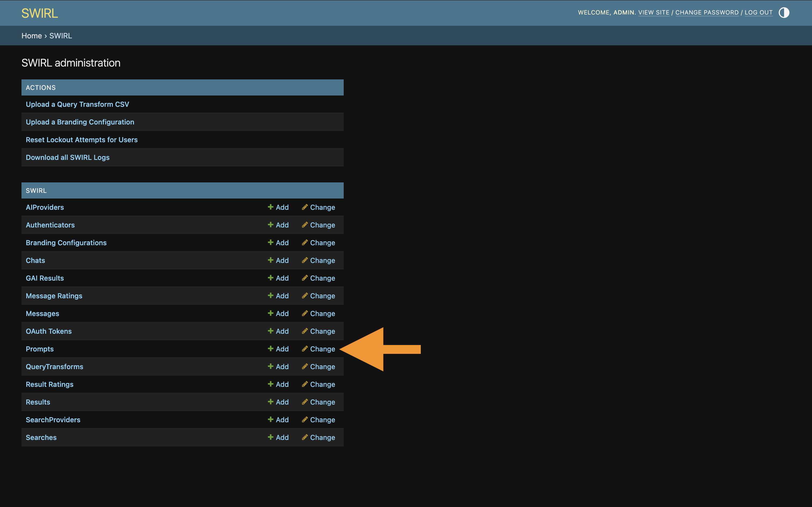
Task: Select SWIRL in the breadcrumb trail
Action: 60,35
